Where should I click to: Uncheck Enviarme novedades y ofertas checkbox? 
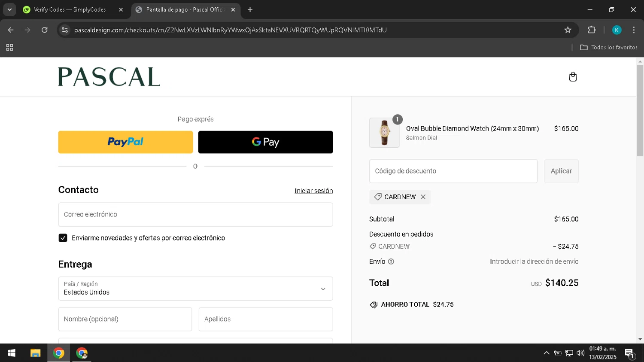63,238
